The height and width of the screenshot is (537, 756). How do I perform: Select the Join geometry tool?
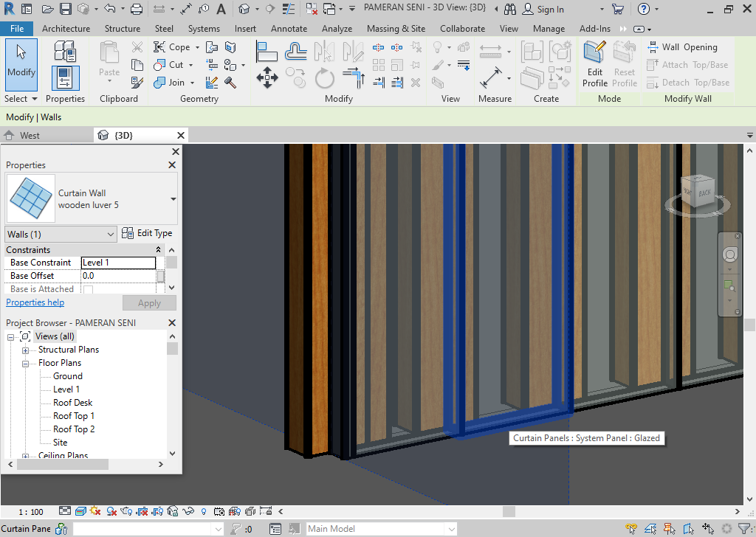171,82
